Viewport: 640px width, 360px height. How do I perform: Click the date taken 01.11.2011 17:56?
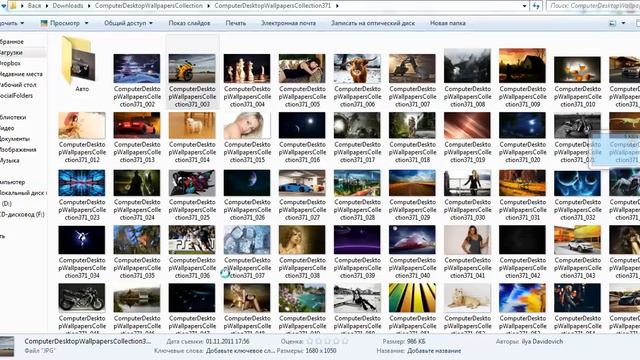(227, 342)
